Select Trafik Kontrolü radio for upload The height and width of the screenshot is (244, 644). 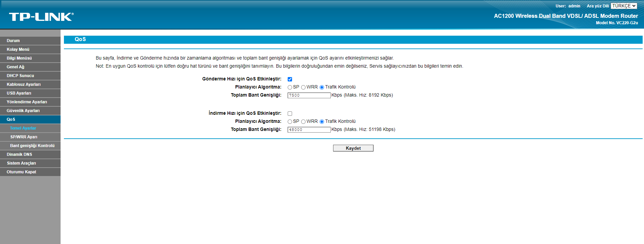pos(322,87)
